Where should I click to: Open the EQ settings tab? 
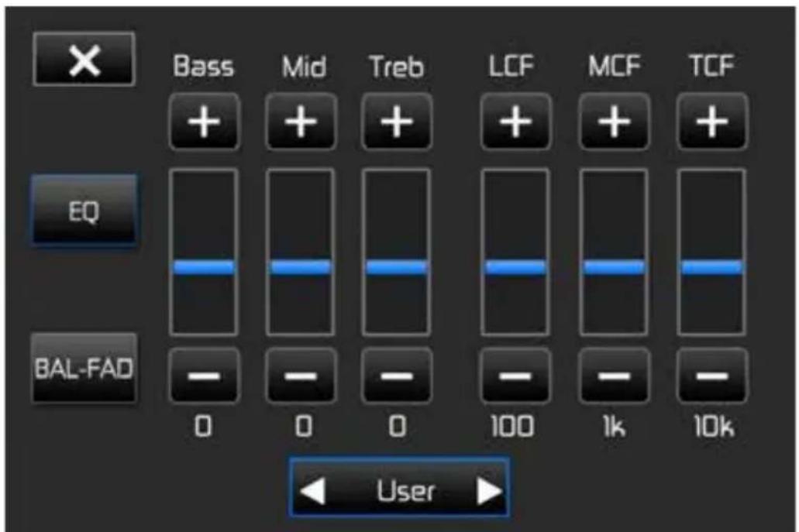click(84, 211)
